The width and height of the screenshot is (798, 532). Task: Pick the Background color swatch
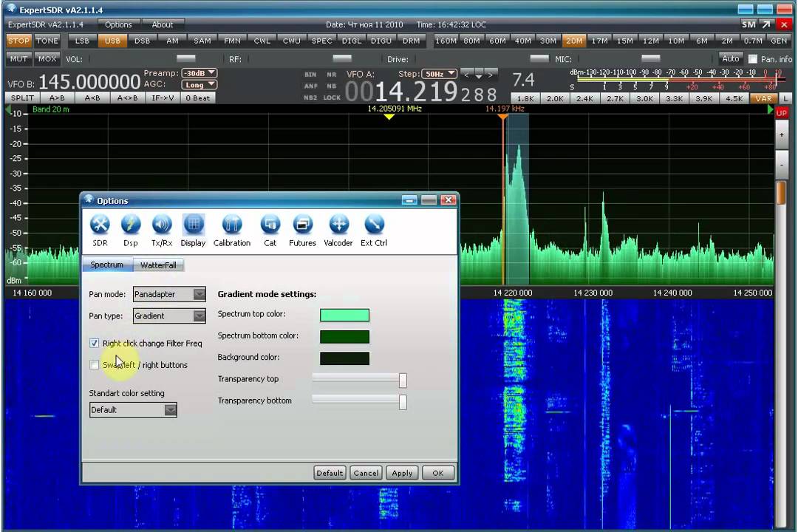344,358
